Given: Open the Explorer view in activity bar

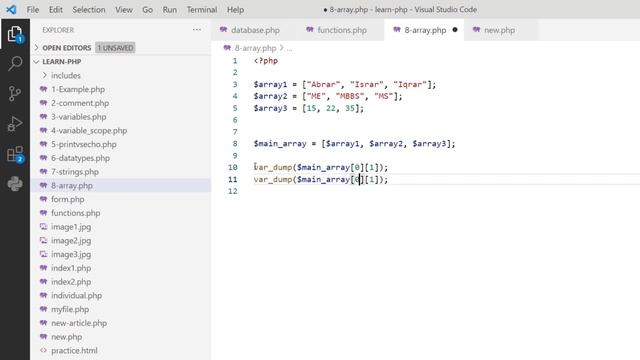Looking at the screenshot, I should 15,34.
